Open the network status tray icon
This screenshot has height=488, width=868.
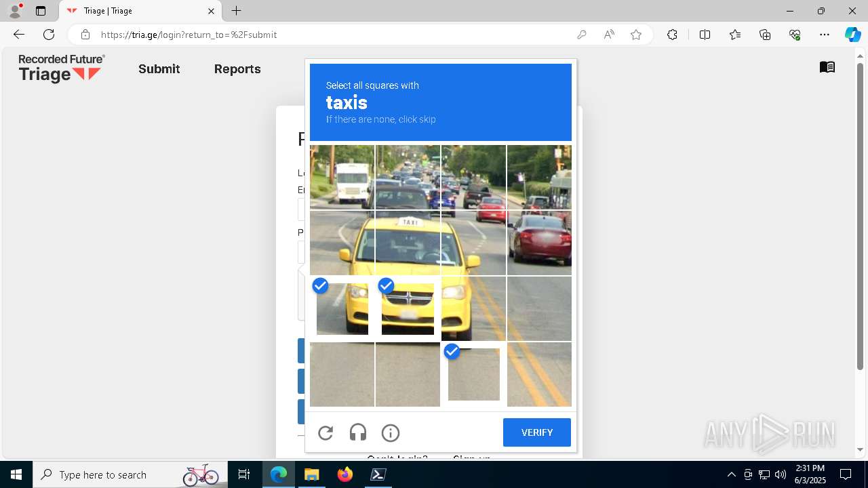click(764, 474)
